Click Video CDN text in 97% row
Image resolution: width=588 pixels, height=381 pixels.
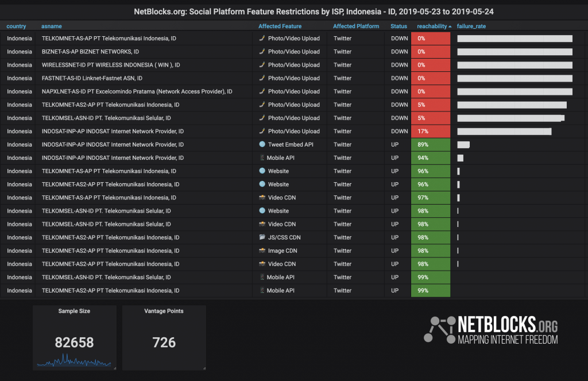point(282,198)
